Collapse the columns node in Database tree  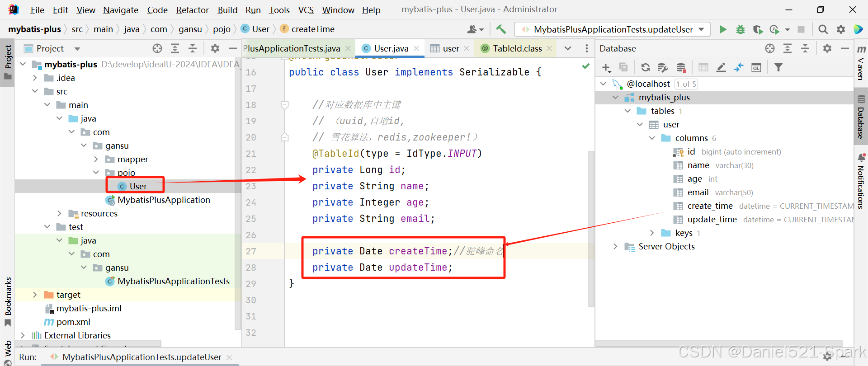pyautogui.click(x=652, y=138)
